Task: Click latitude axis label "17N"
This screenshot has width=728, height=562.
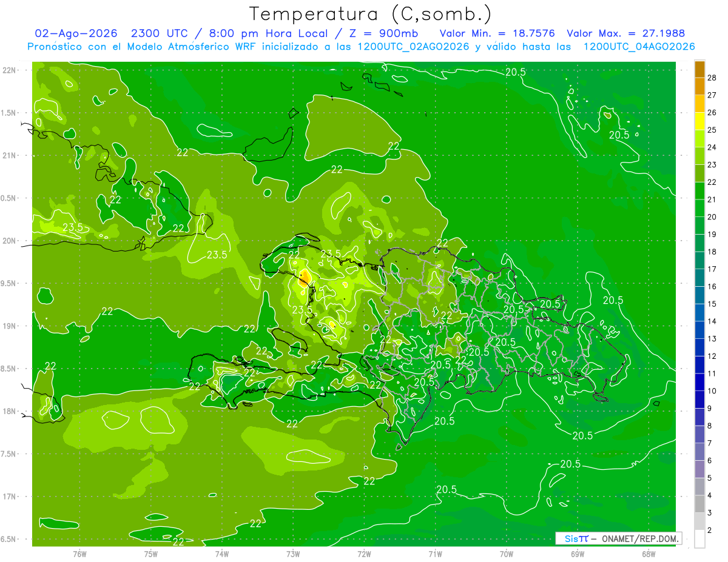Action: (10, 497)
